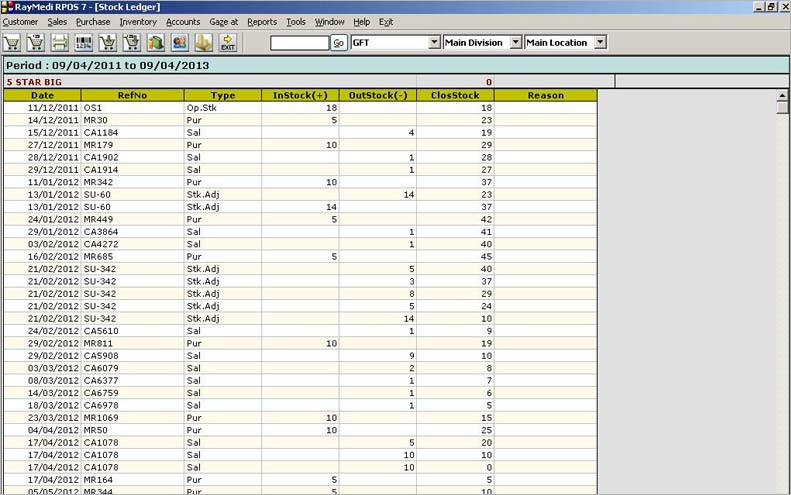Click the Reason column header
The image size is (791, 495).
[546, 95]
